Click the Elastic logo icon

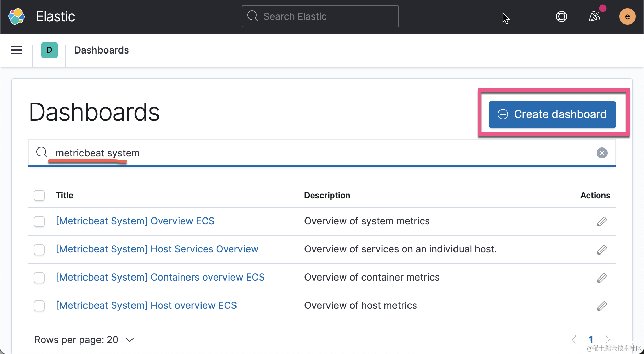(x=16, y=16)
